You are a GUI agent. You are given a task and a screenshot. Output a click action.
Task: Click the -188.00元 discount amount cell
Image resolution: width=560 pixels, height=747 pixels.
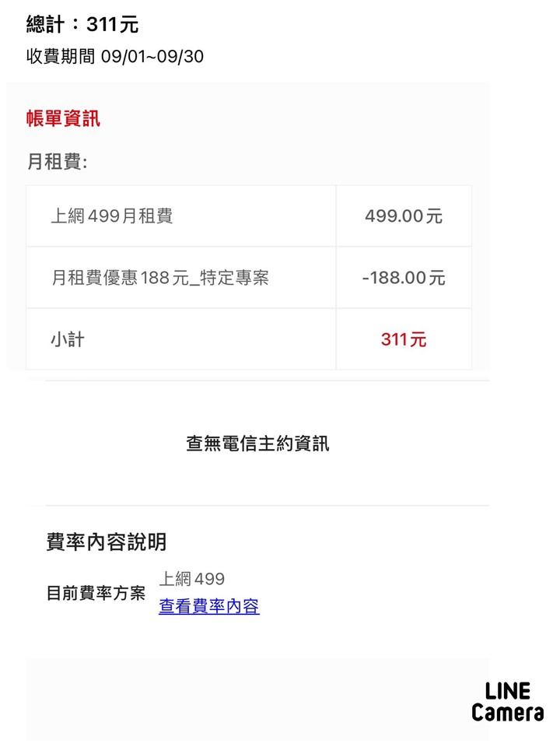tap(404, 277)
